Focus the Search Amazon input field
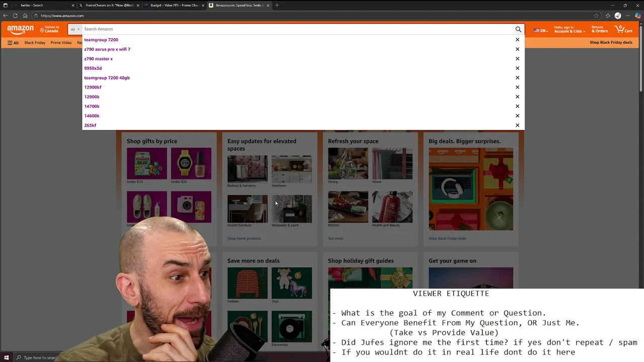Screen dimensions: 644x362 (297, 29)
